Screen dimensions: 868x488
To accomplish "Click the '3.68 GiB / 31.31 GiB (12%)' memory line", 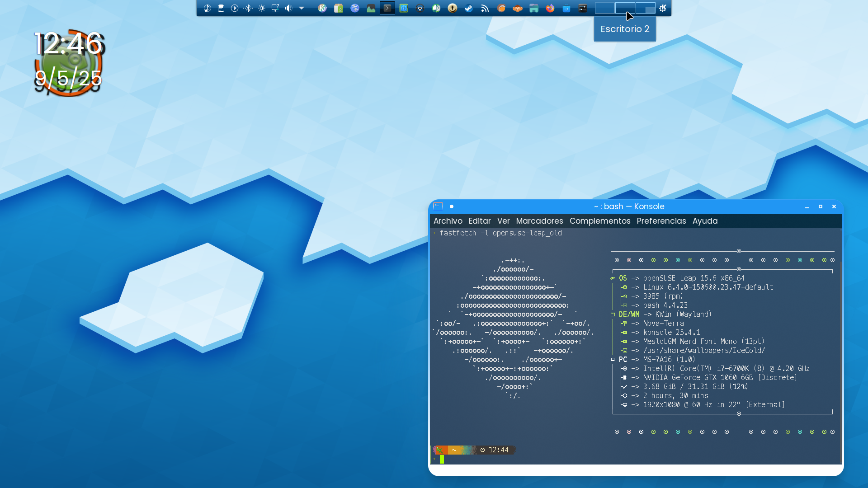I will (x=695, y=387).
